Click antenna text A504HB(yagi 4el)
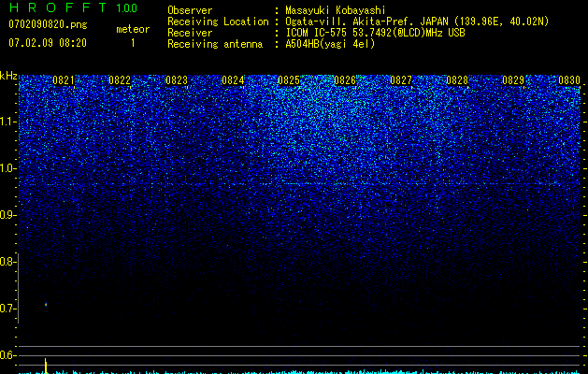This screenshot has width=588, height=374. [x=330, y=44]
